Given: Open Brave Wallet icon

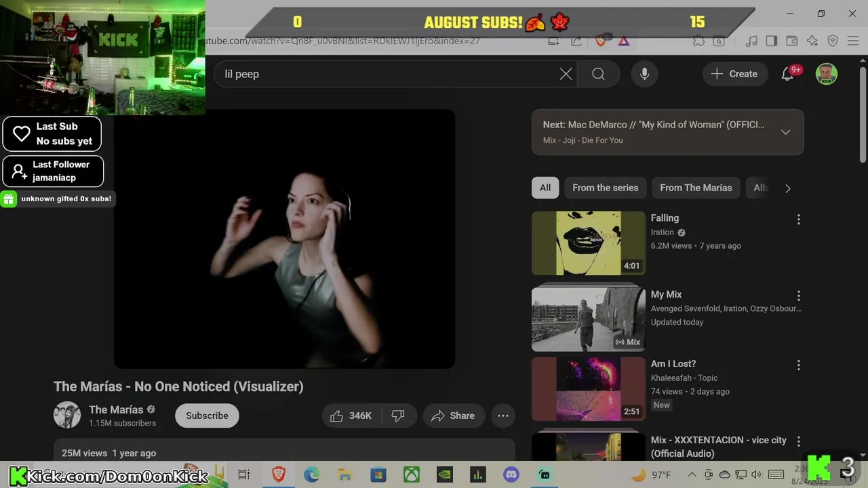Looking at the screenshot, I should click(791, 41).
